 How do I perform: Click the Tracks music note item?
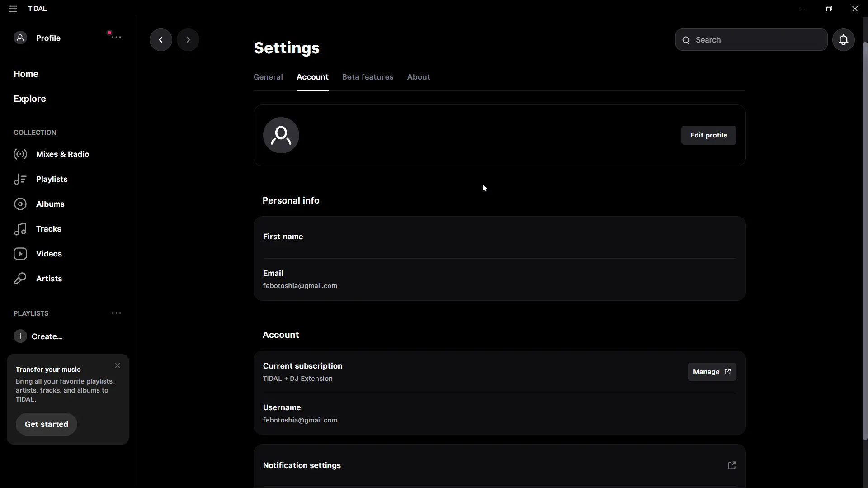38,229
